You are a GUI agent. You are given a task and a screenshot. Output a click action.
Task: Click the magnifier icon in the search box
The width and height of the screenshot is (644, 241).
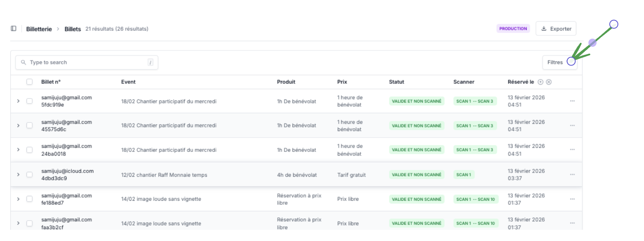[24, 62]
